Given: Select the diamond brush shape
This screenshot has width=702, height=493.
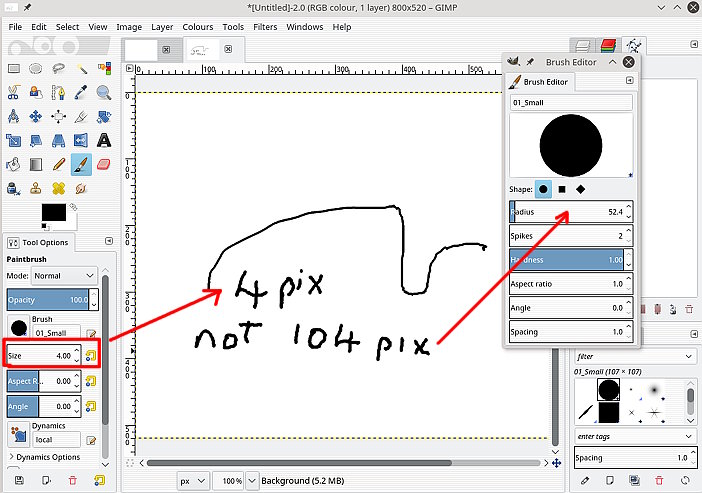Looking at the screenshot, I should pos(581,189).
